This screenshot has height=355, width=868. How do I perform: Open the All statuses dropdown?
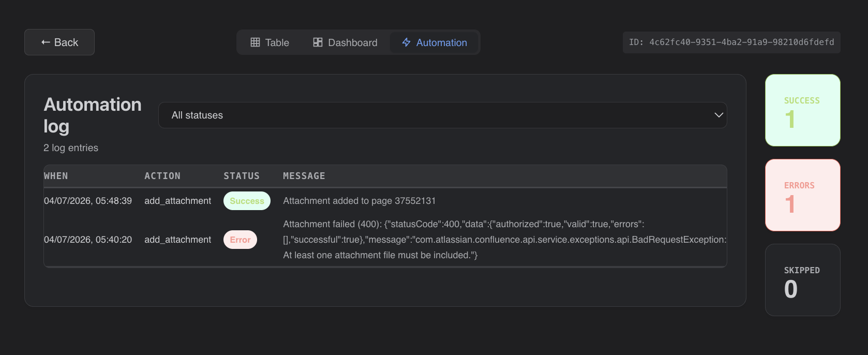click(x=443, y=115)
